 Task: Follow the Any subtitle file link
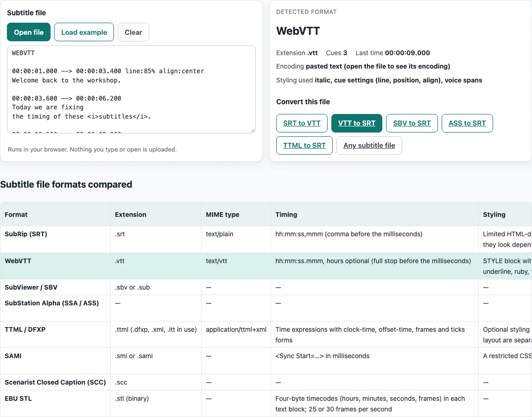pos(369,145)
